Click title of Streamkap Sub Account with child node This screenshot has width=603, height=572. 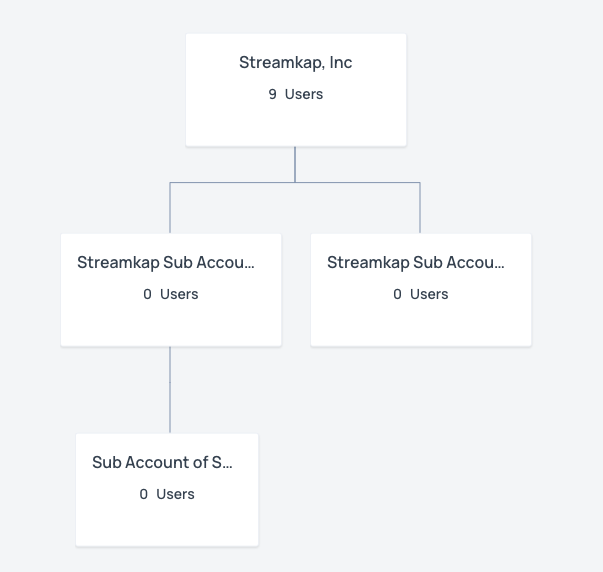[166, 263]
